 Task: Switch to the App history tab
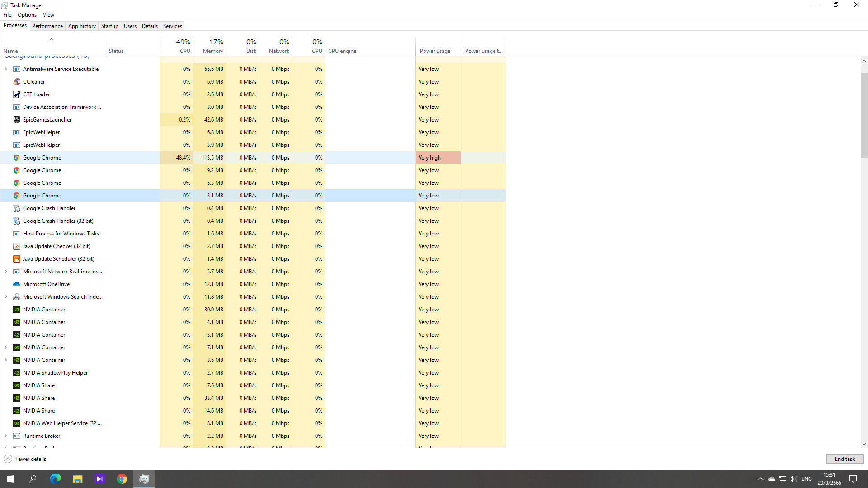[x=82, y=26]
